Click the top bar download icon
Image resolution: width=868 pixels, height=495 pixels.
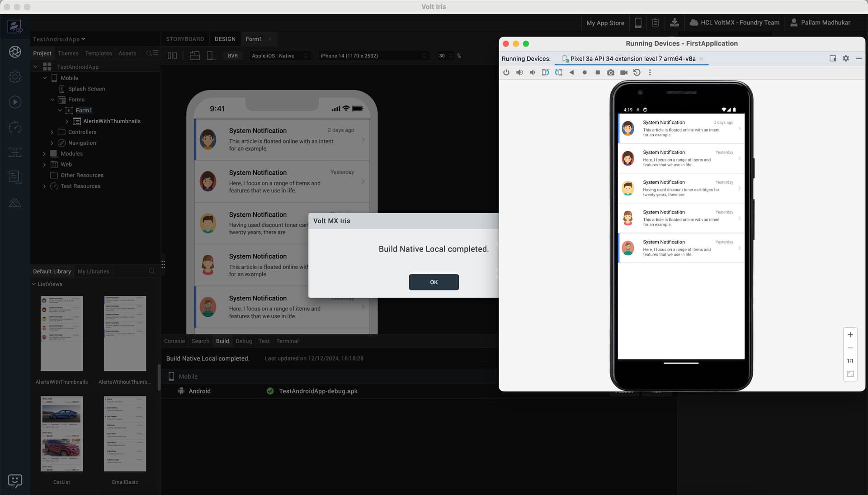click(x=675, y=23)
